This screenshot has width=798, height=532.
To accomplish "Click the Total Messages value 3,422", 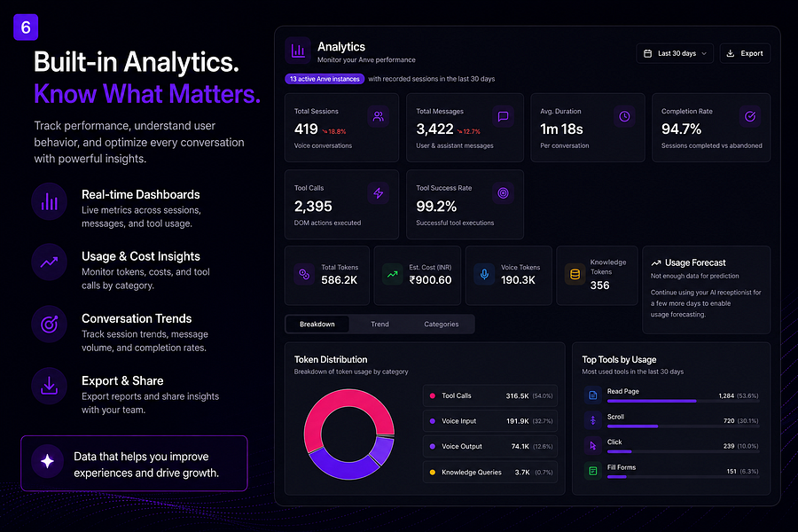I will click(434, 129).
